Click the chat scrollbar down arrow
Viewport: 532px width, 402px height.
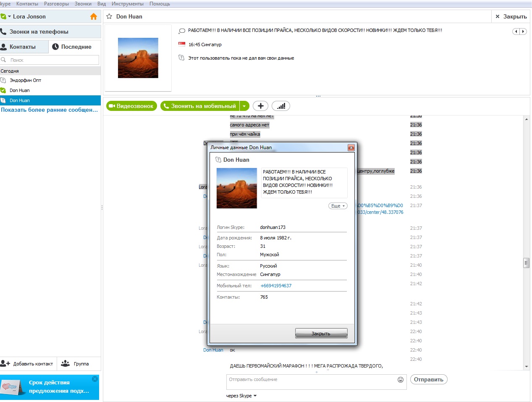click(x=526, y=366)
